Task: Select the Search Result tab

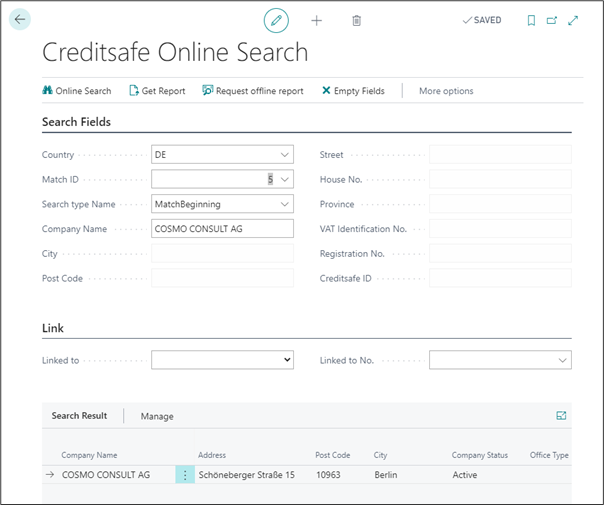Action: coord(79,416)
